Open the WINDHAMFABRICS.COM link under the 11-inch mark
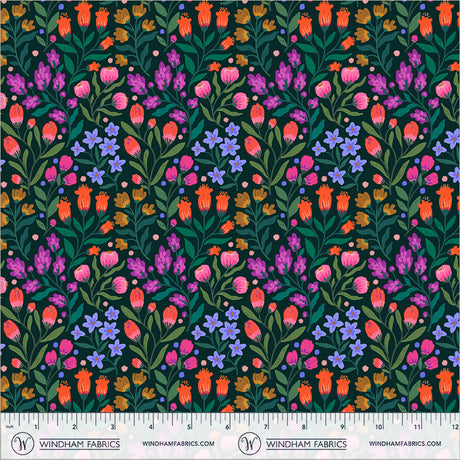Screen dimensions: 460x460 (x=405, y=444)
